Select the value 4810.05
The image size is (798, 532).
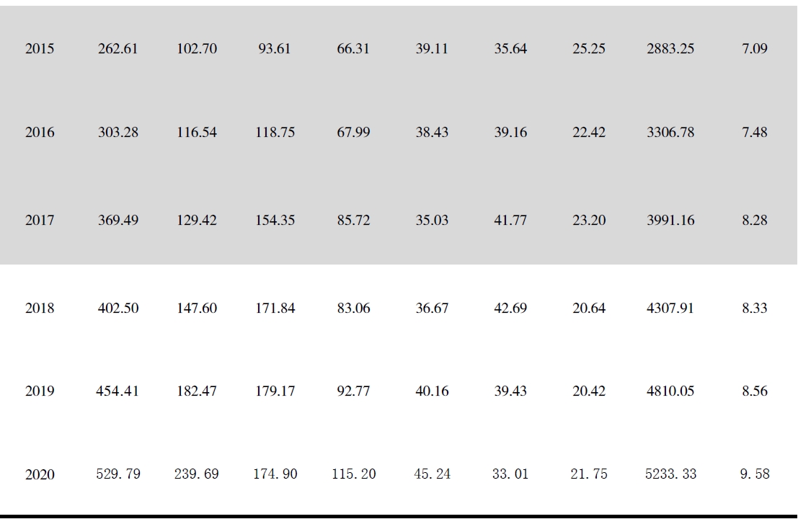coord(670,391)
